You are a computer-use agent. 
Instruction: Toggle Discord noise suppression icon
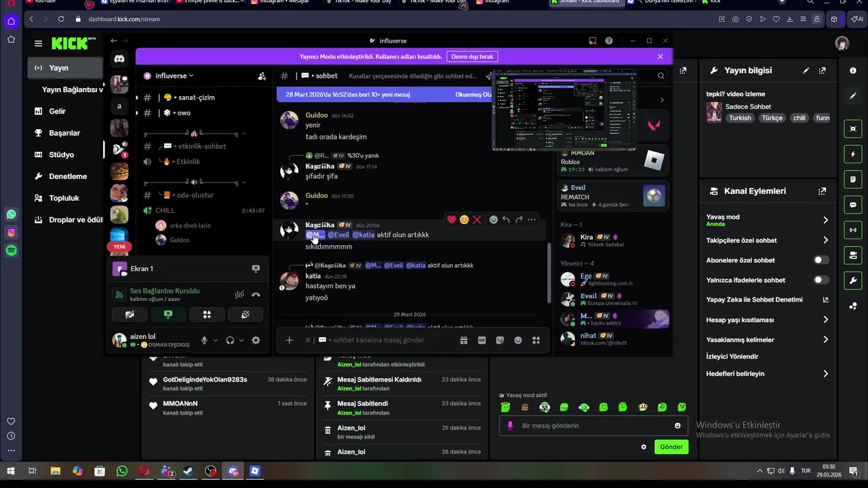[239, 295]
